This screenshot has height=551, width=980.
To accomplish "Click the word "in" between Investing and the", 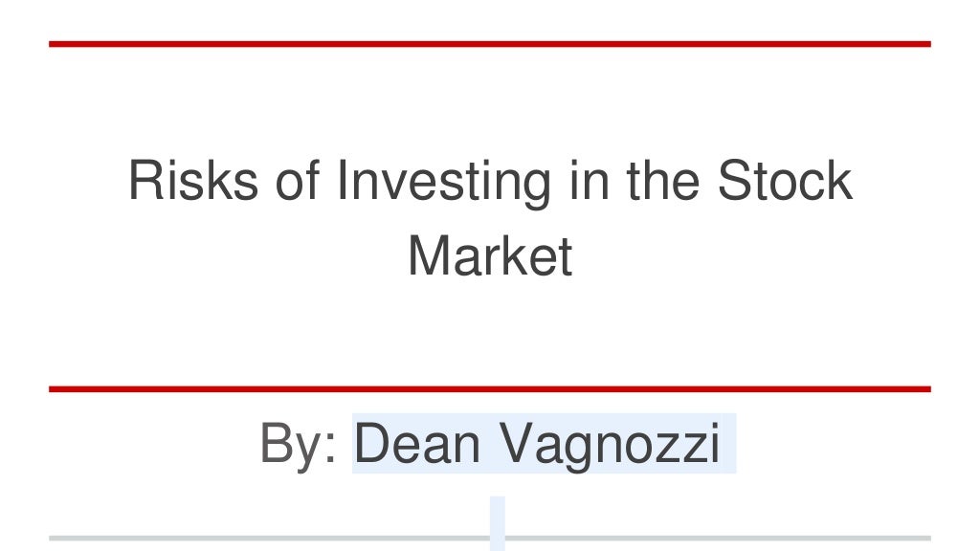I will [589, 181].
